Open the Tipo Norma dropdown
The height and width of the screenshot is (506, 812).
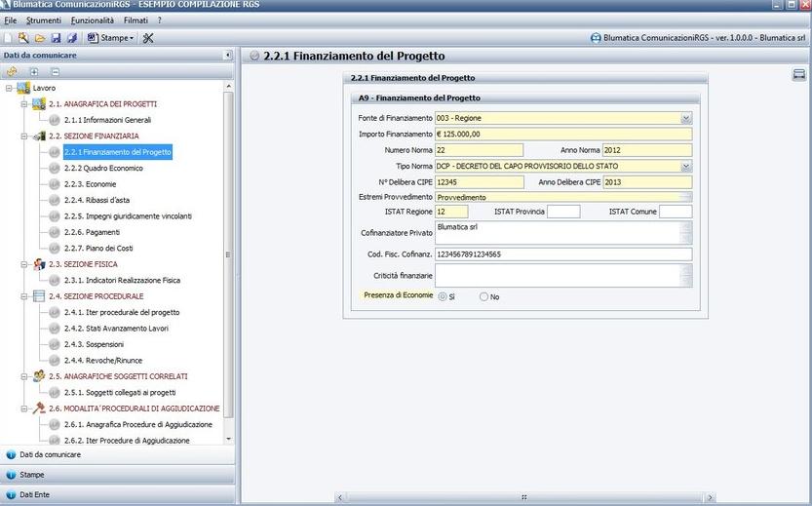[x=685, y=166]
